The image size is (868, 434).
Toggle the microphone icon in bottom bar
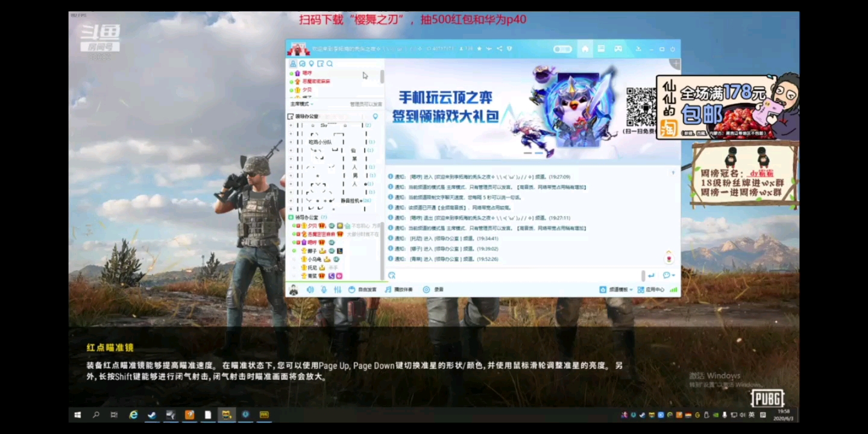click(x=324, y=289)
